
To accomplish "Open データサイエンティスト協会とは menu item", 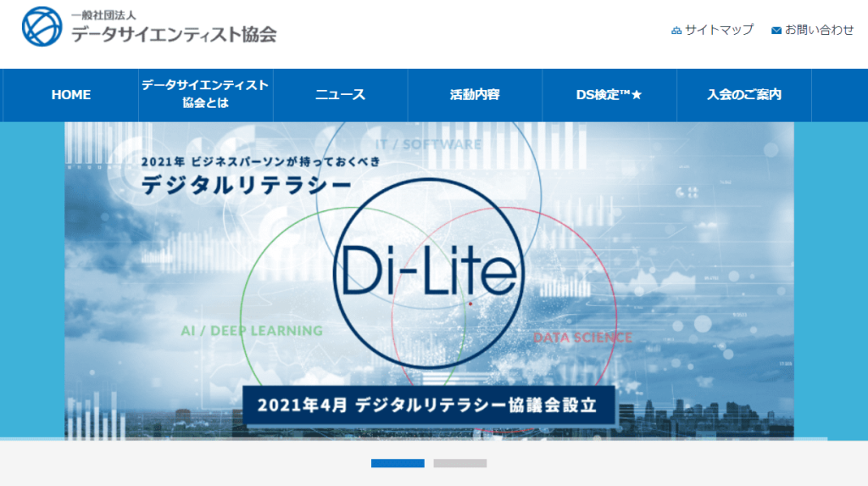I will [x=205, y=95].
